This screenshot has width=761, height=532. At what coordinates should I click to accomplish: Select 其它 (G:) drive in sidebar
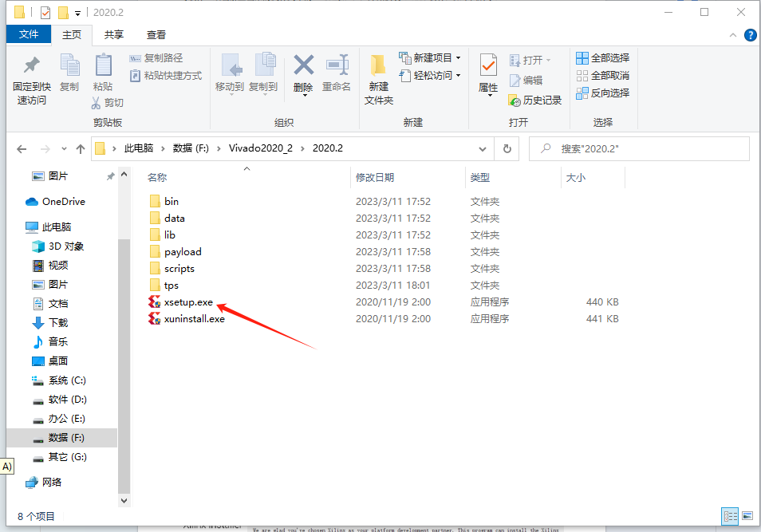(x=59, y=457)
